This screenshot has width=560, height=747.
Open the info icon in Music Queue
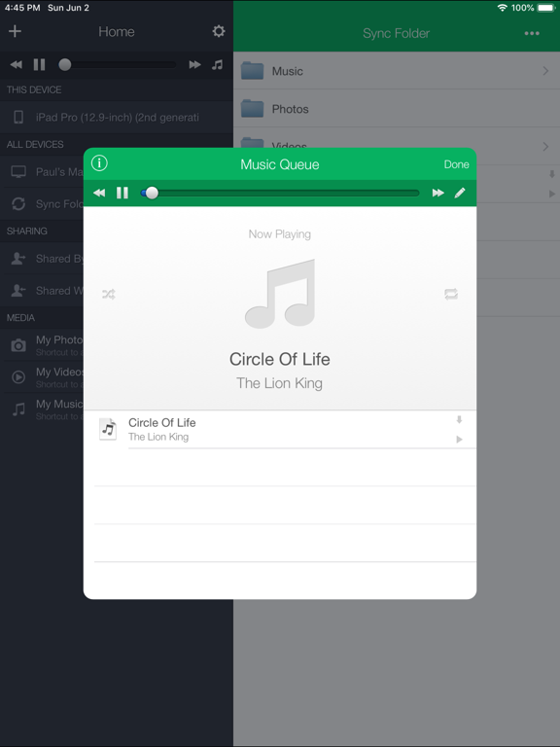(99, 163)
